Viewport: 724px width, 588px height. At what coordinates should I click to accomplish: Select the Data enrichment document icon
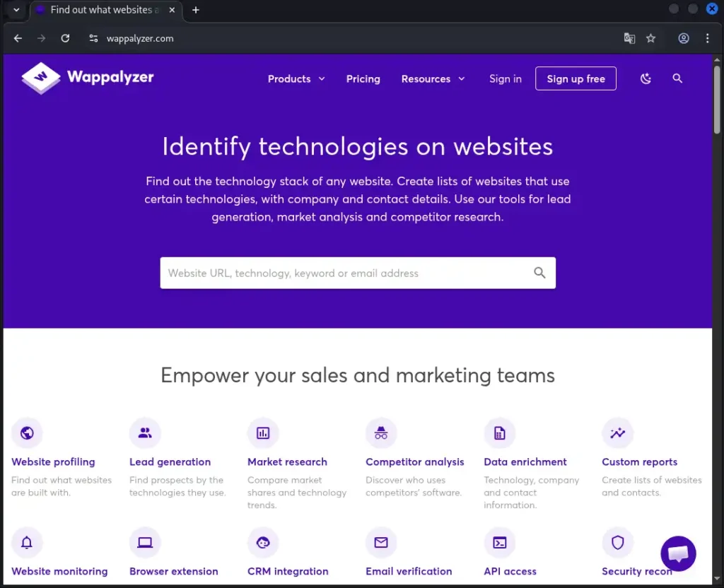[x=499, y=433]
